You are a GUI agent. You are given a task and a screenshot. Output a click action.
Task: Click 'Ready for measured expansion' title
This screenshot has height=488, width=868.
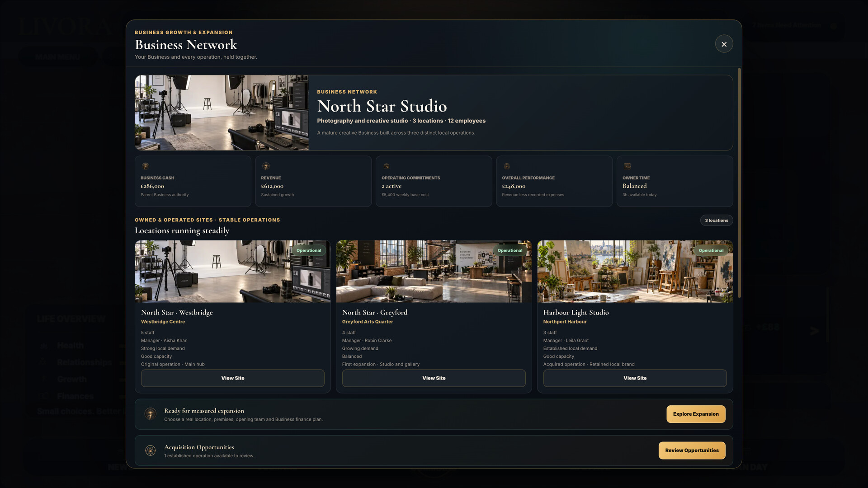pyautogui.click(x=204, y=411)
